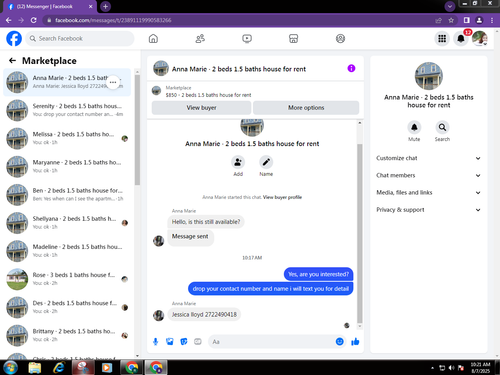500x375 pixels.
Task: Open the Brittany conversation
Action: [x=67, y=335]
